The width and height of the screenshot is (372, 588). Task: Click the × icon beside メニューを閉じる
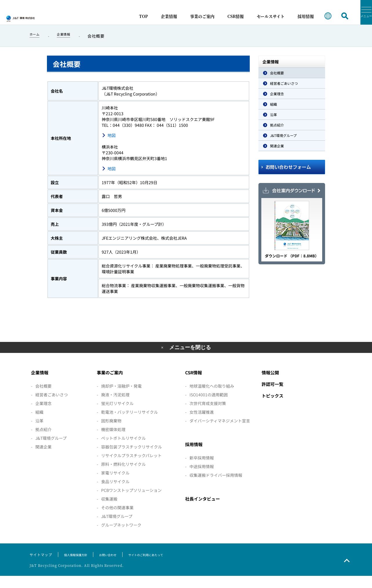click(x=162, y=348)
